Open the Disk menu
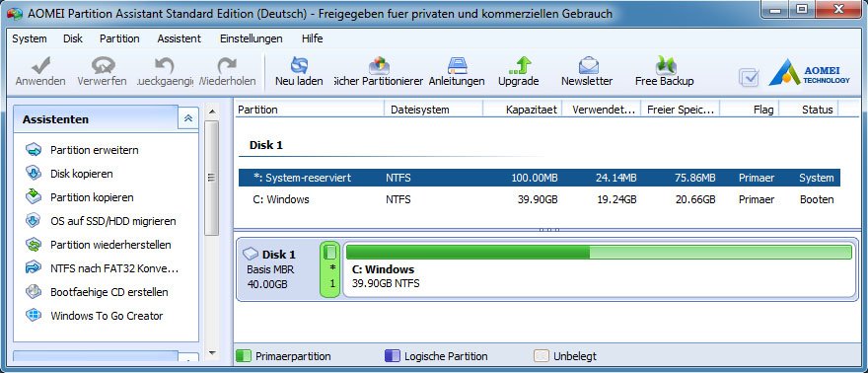This screenshot has width=868, height=373. (73, 38)
